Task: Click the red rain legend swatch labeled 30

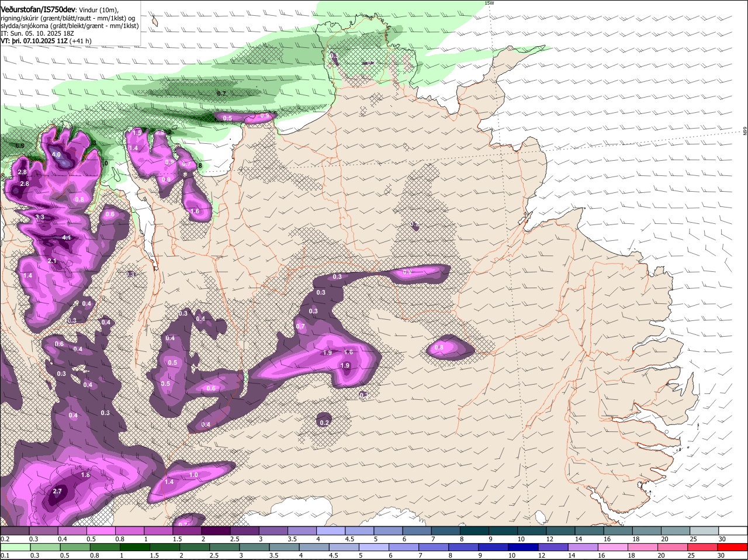Action: (x=733, y=547)
